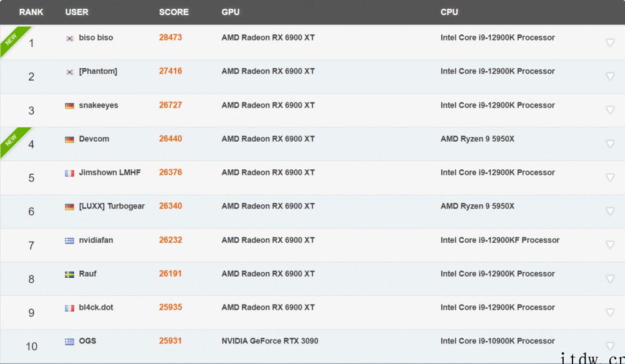Click AMD Ryzen 9 5950X in Devcom row
The height and width of the screenshot is (364, 625).
477,139
